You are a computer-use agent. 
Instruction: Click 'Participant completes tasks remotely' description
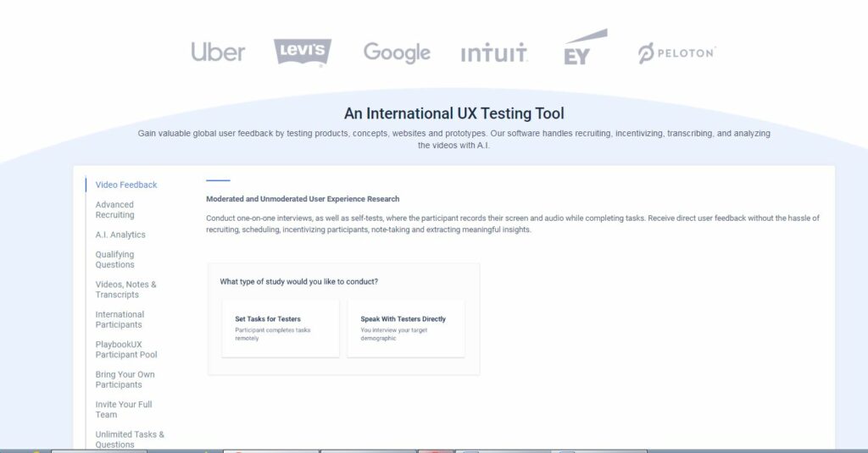[273, 334]
